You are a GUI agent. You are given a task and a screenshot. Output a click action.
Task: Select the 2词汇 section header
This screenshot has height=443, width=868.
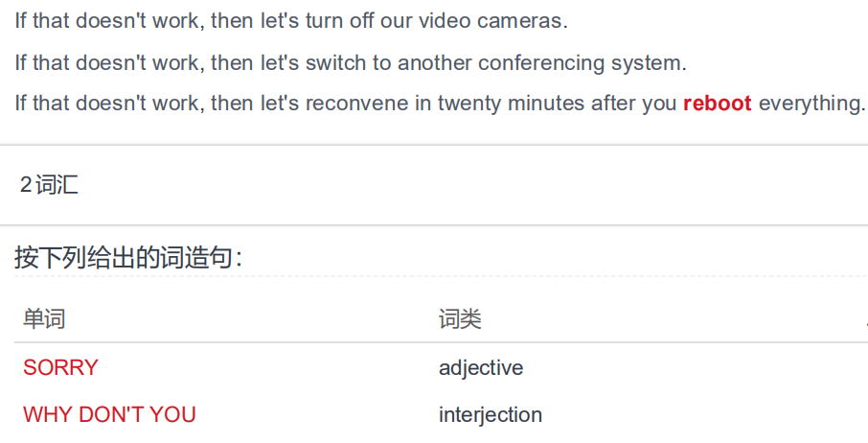[x=49, y=184]
